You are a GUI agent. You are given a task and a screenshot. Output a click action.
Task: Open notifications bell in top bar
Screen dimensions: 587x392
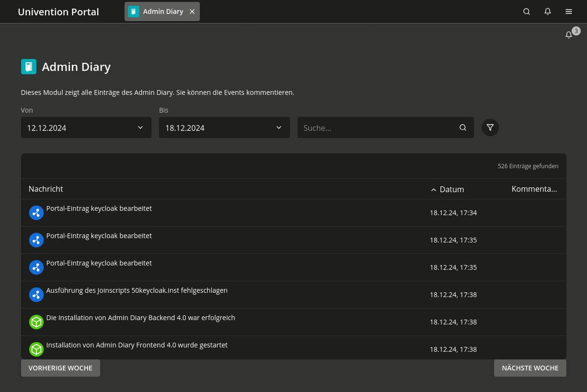[x=548, y=12]
